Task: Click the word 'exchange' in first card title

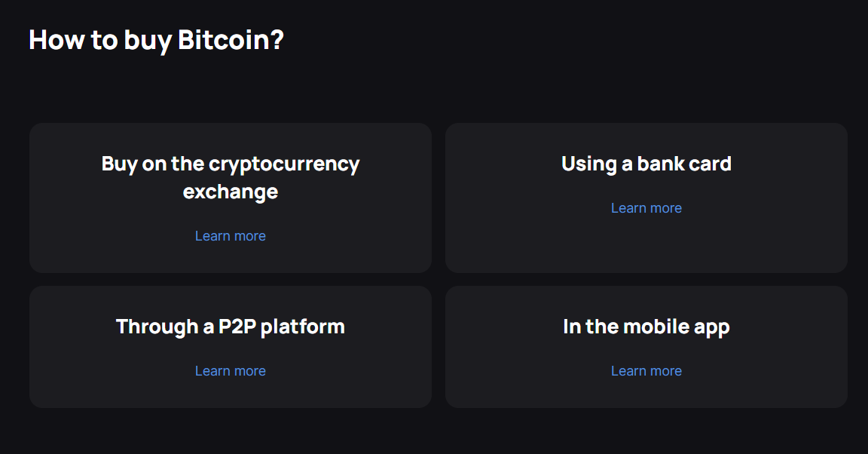Action: pos(231,192)
